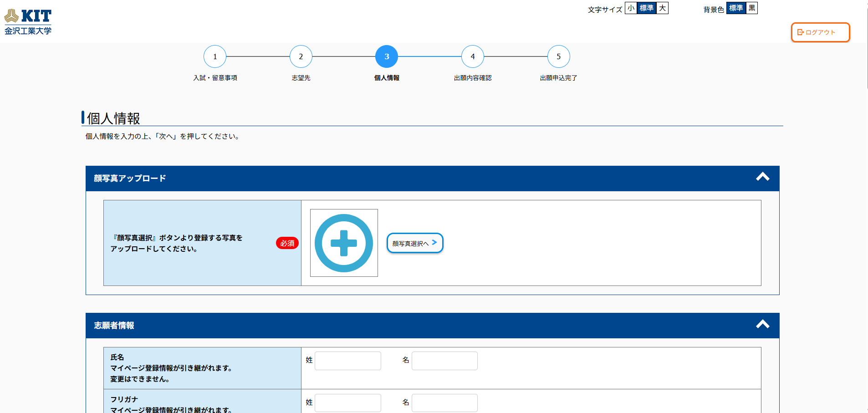Set font size to large (大)
868x413 pixels.
[x=662, y=8]
